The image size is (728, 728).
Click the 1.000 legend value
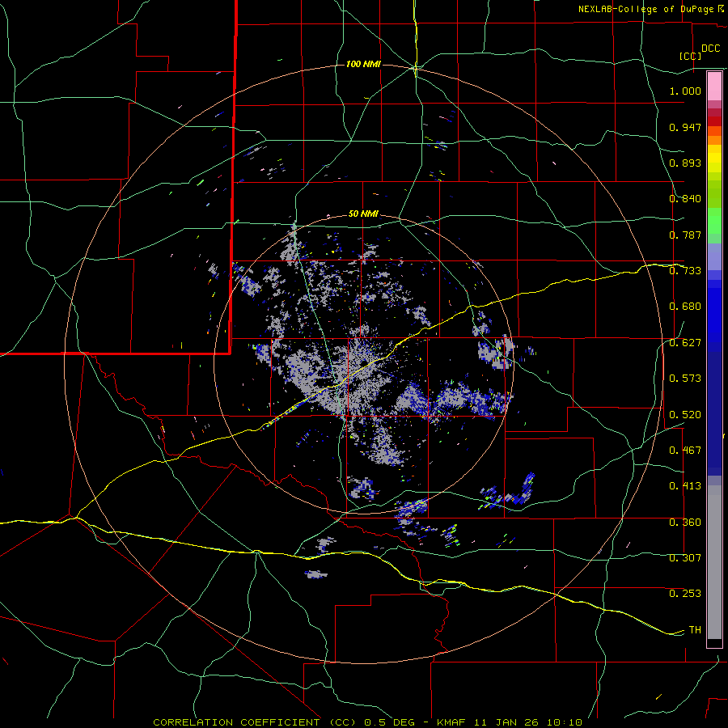pyautogui.click(x=685, y=91)
